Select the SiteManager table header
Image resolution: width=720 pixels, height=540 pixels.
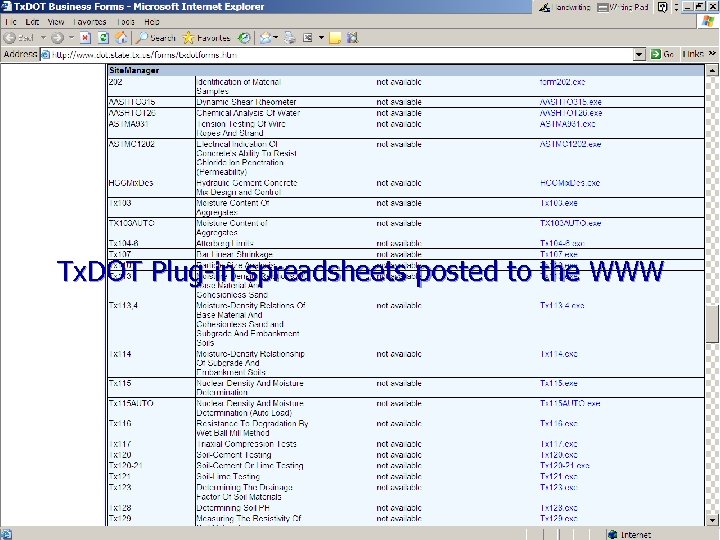(x=405, y=70)
